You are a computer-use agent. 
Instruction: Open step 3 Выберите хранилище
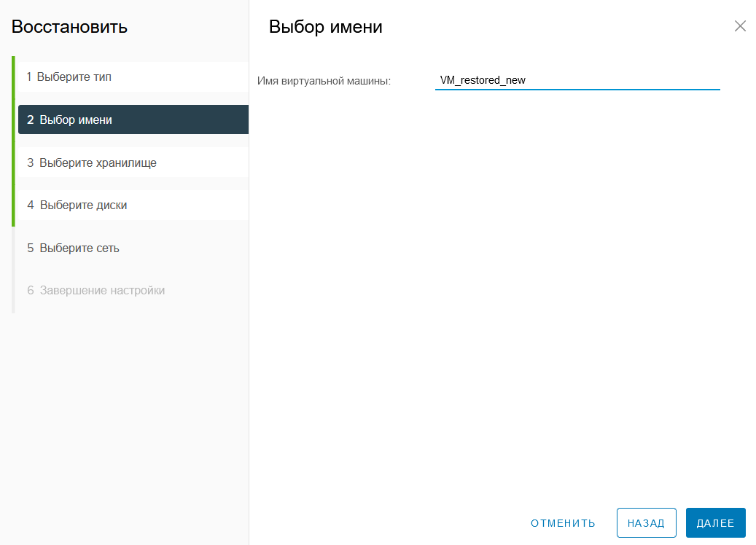click(133, 162)
